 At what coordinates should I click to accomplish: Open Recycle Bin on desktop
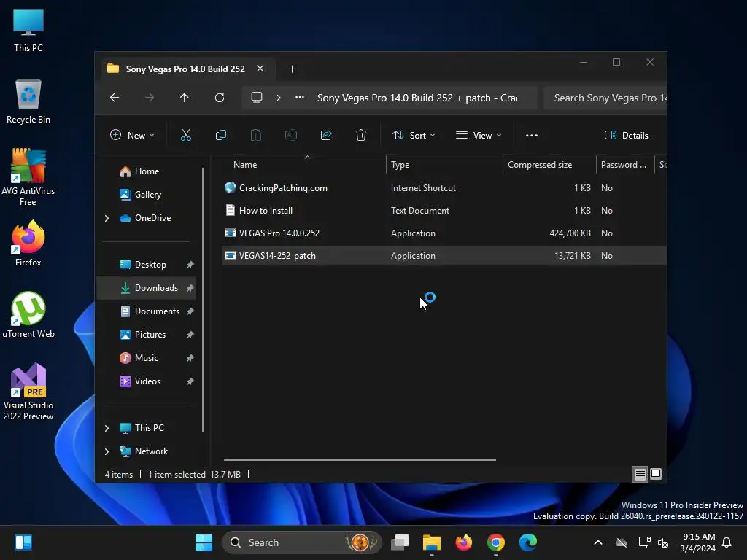(28, 101)
